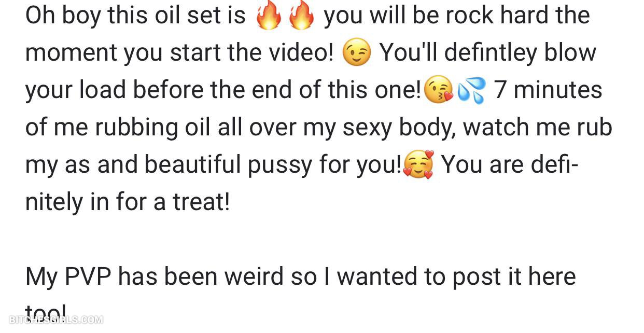This screenshot has height=333, width=644.
Task: Select the winking face emoji
Action: click(357, 53)
